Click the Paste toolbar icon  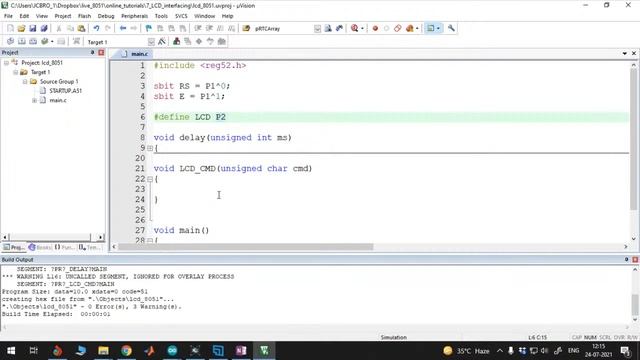pos(81,28)
